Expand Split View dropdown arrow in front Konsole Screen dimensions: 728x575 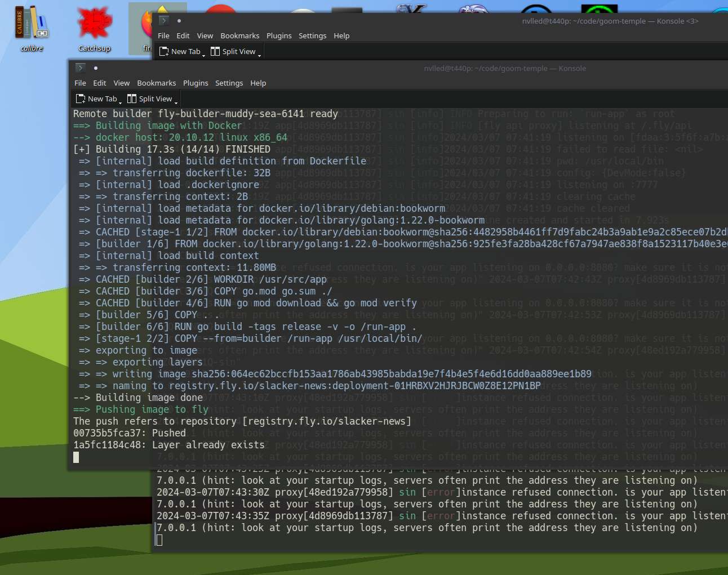coord(176,102)
